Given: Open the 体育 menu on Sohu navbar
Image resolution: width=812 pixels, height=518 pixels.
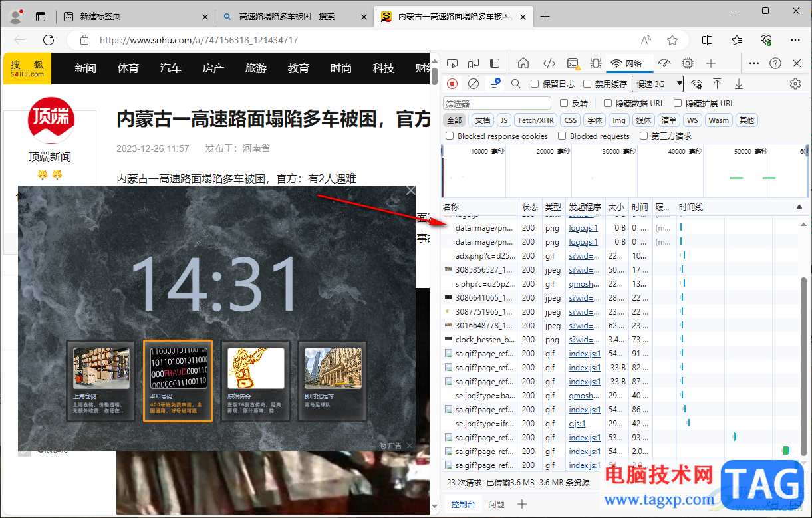Looking at the screenshot, I should (x=128, y=68).
